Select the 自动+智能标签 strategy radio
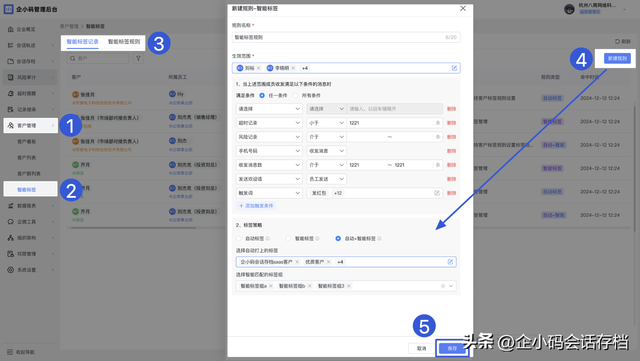 coord(338,238)
